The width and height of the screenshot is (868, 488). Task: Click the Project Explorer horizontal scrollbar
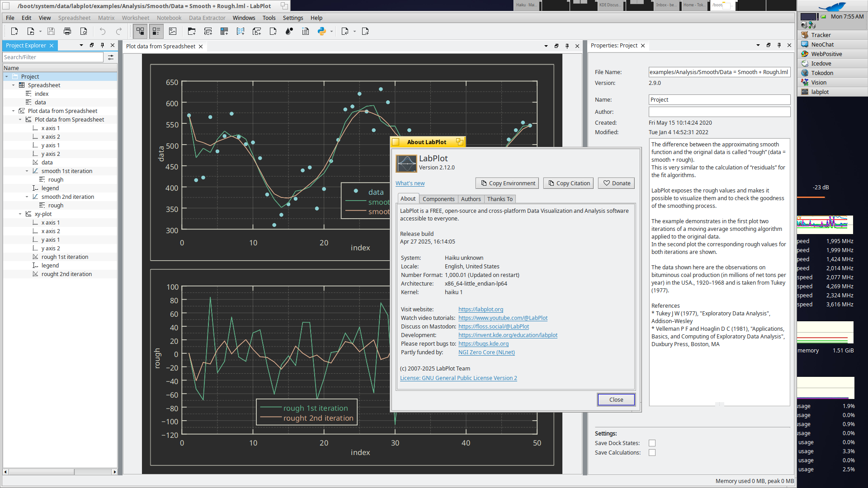point(41,472)
